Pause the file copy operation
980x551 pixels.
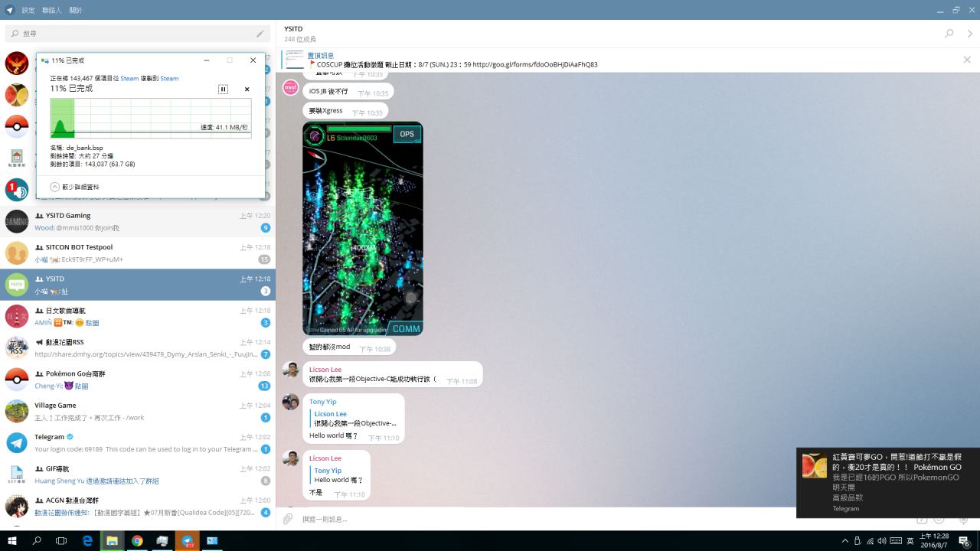pos(223,89)
